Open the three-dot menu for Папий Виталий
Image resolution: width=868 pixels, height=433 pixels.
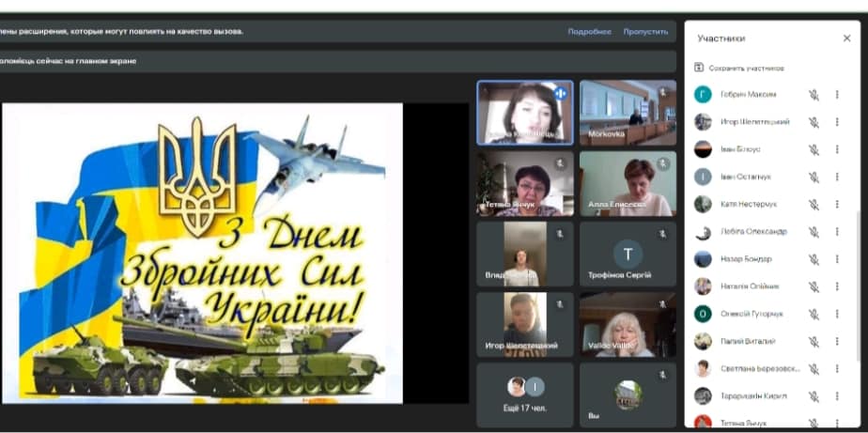click(x=837, y=341)
